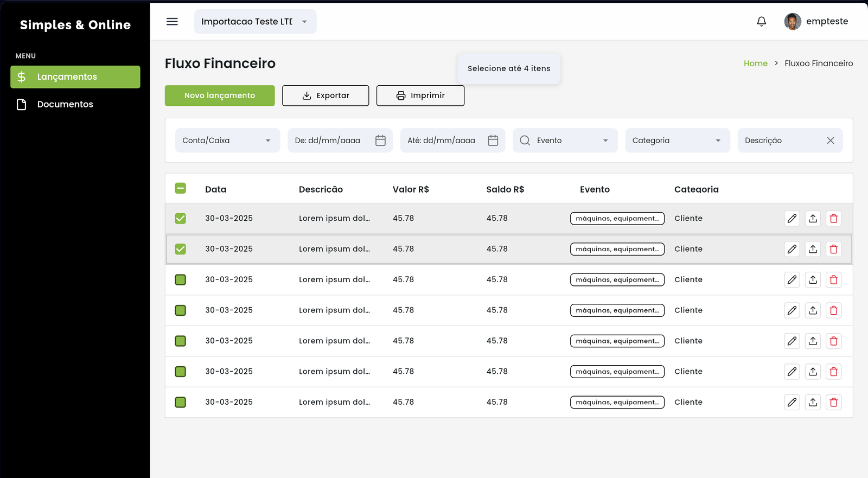This screenshot has height=478, width=868.
Task: Delete the fourth table row
Action: 834,310
